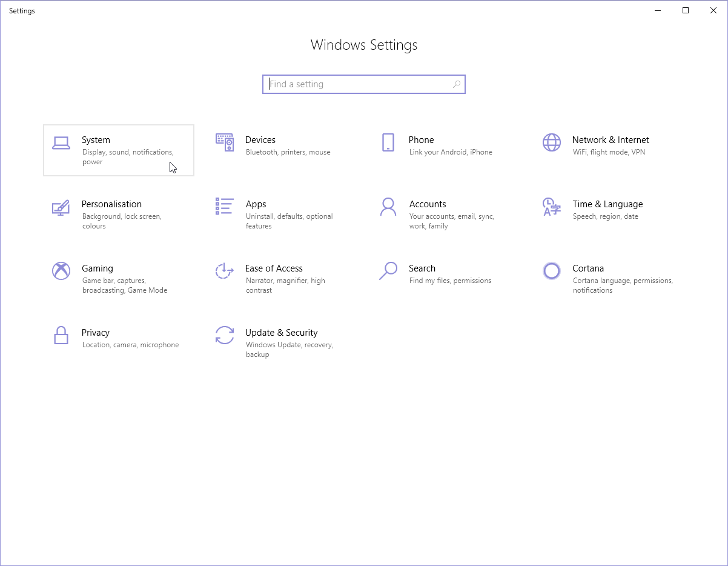Open Time & Language icon
The width and height of the screenshot is (728, 566).
point(551,207)
